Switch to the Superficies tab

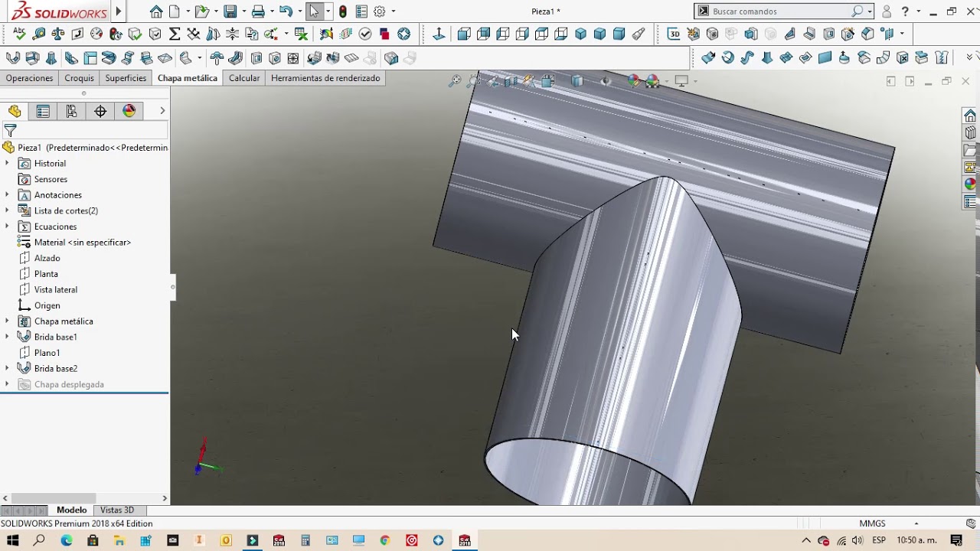(126, 78)
